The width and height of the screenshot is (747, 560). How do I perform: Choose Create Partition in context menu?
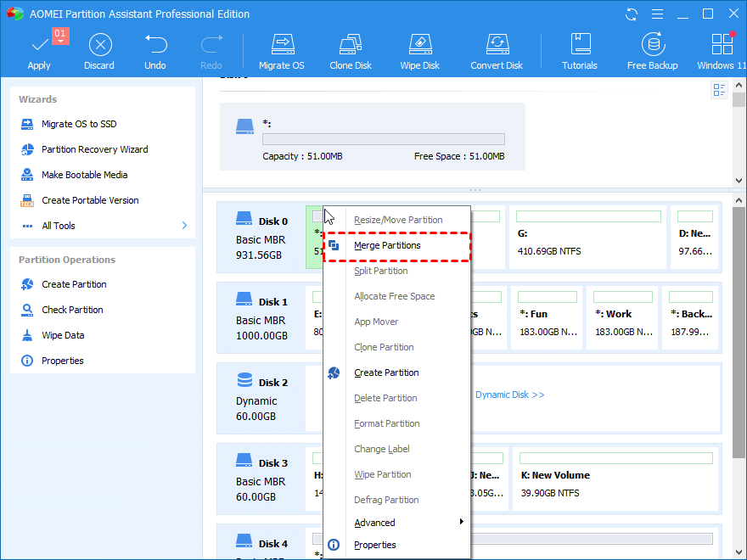point(386,372)
